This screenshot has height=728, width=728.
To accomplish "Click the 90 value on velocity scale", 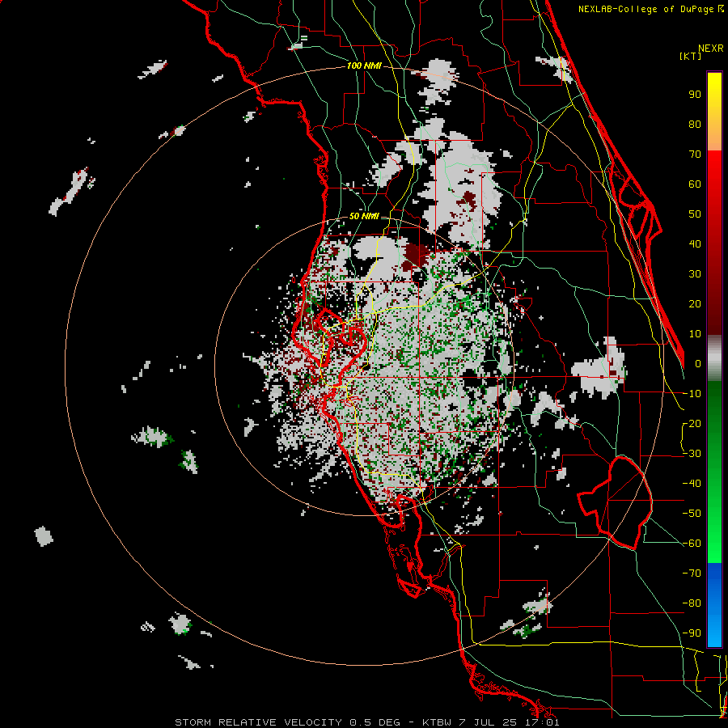I will click(695, 95).
